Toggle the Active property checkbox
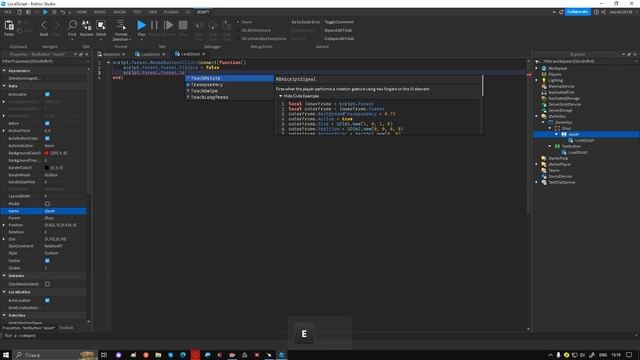Screen dimensions: 640x360 tap(47, 123)
